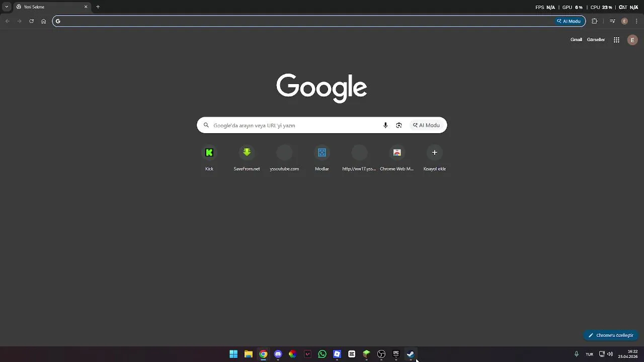Open the Google account avatar on page

pyautogui.click(x=632, y=40)
